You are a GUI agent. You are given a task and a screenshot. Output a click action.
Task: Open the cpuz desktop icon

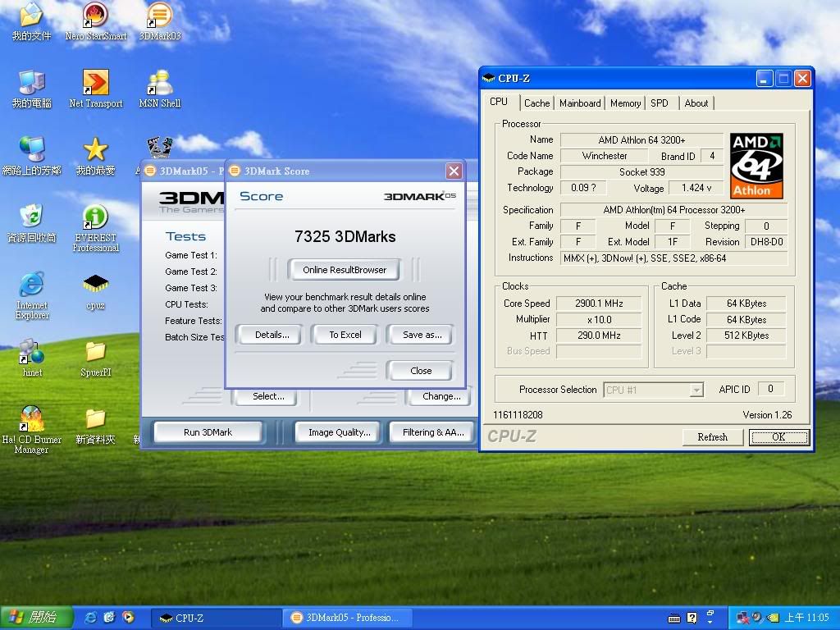95,292
